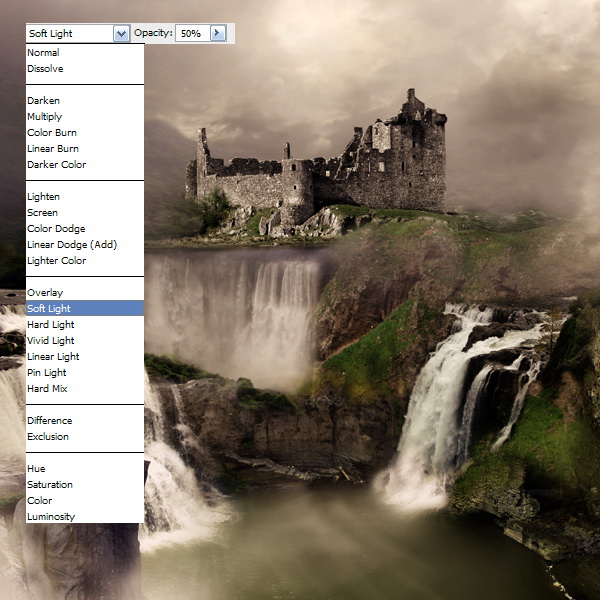Select Darken from the list

pyautogui.click(x=43, y=101)
